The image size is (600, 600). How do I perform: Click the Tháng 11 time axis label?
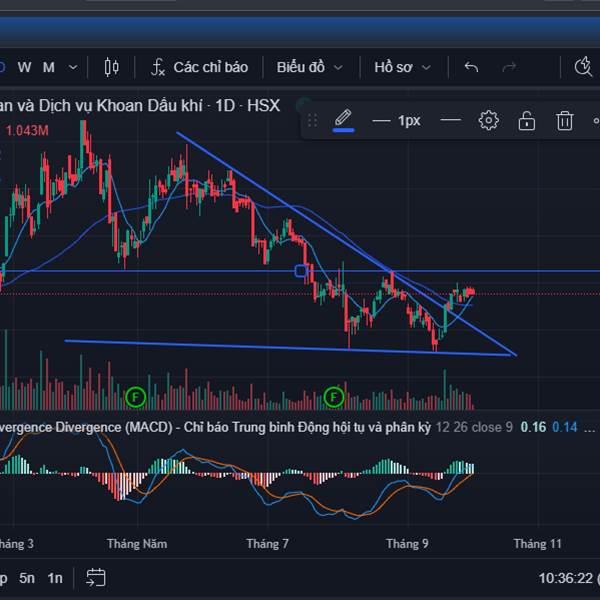[537, 544]
